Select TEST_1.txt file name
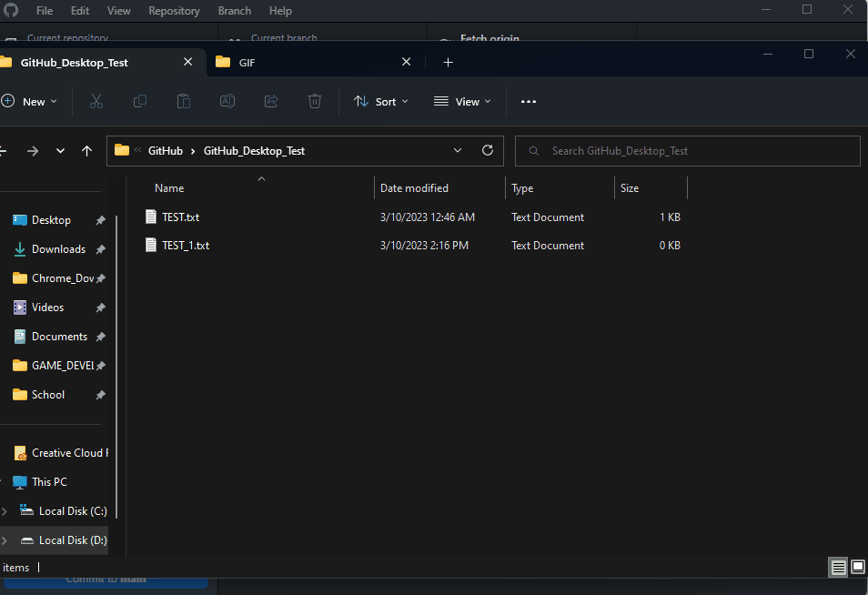The height and width of the screenshot is (595, 868). pos(186,246)
